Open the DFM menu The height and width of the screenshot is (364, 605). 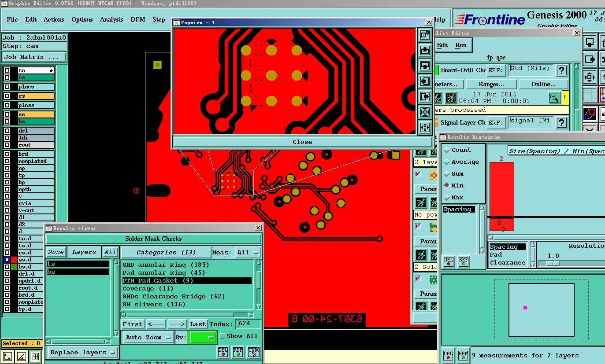click(x=138, y=20)
